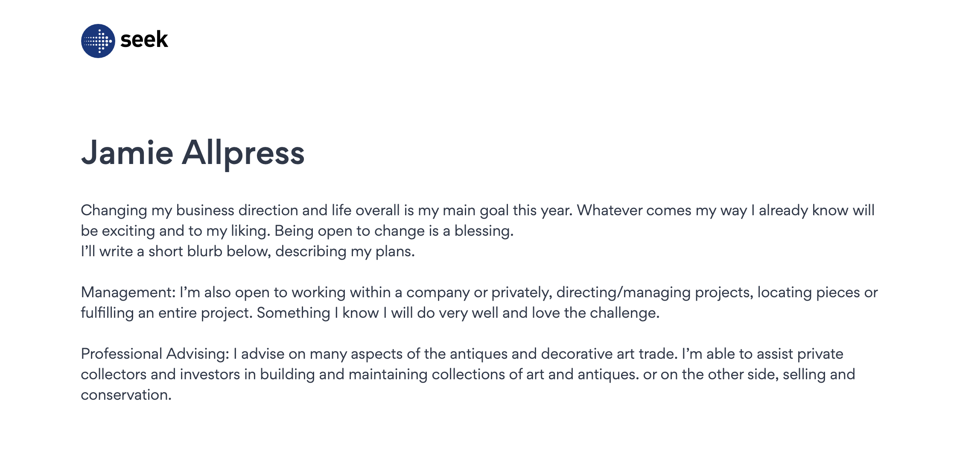Click the final word 'conservation.'
Screen dimensions: 980x451
[x=126, y=395]
